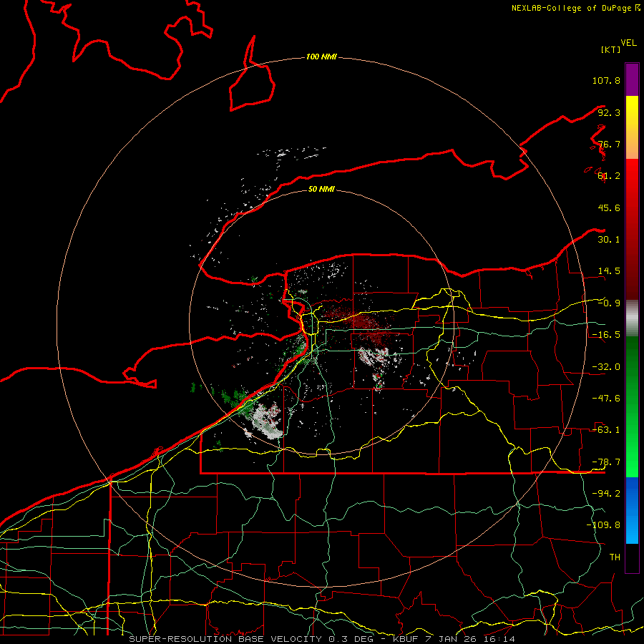This screenshot has width=644, height=644.
Task: Click the 76.7 velocity scale value
Action: (609, 144)
